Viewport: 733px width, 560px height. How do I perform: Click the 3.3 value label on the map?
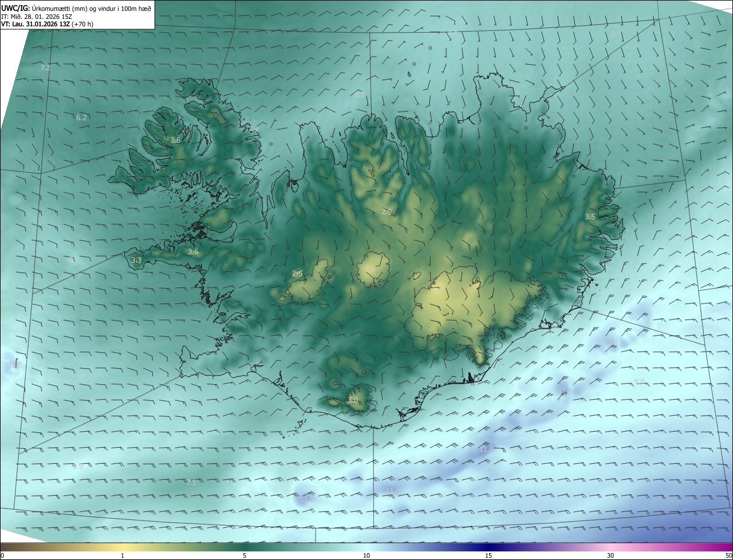[136, 261]
